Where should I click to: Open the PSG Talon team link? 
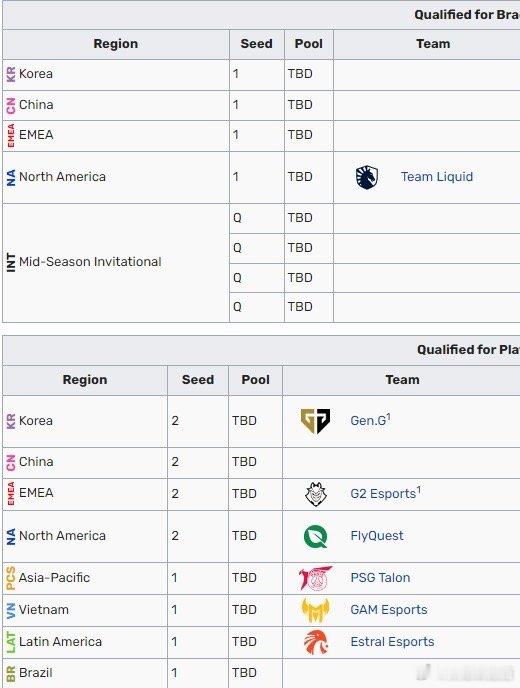[x=380, y=577]
